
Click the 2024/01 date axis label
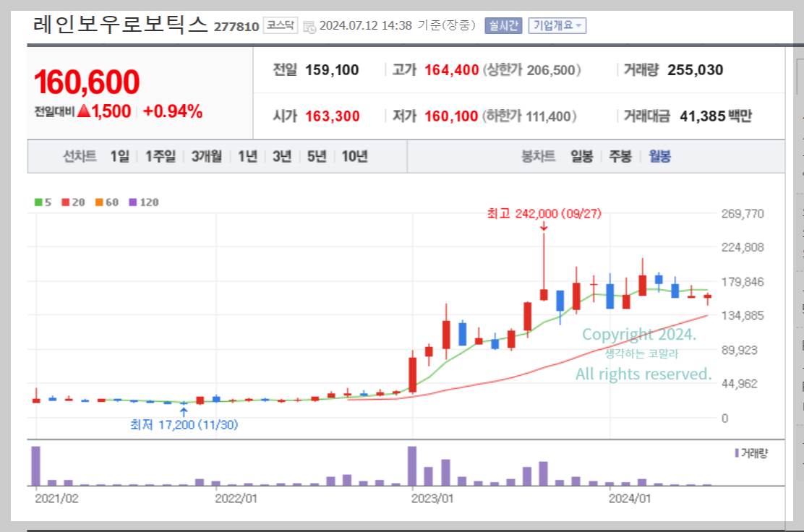point(630,499)
